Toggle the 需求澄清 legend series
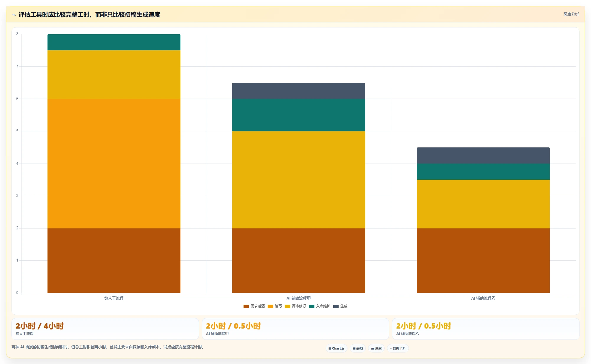591x364 pixels. pos(254,306)
